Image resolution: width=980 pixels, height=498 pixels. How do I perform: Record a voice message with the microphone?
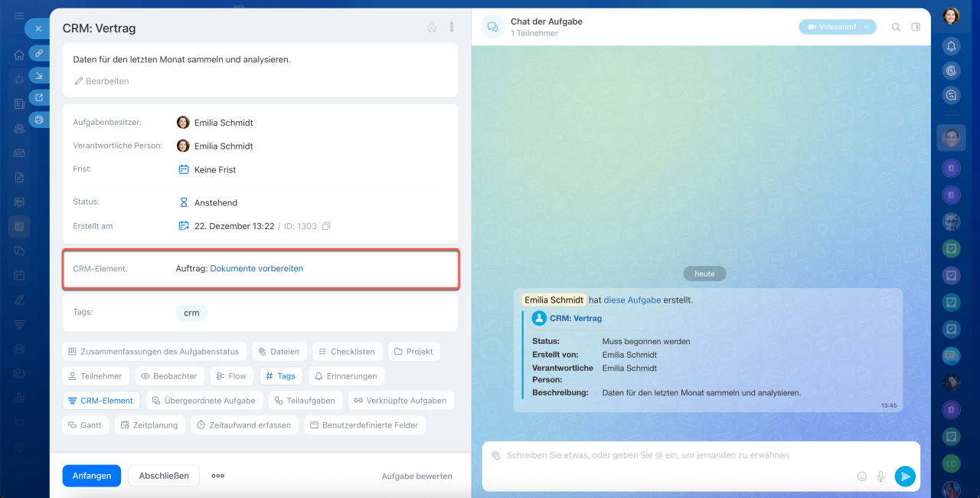coord(880,477)
